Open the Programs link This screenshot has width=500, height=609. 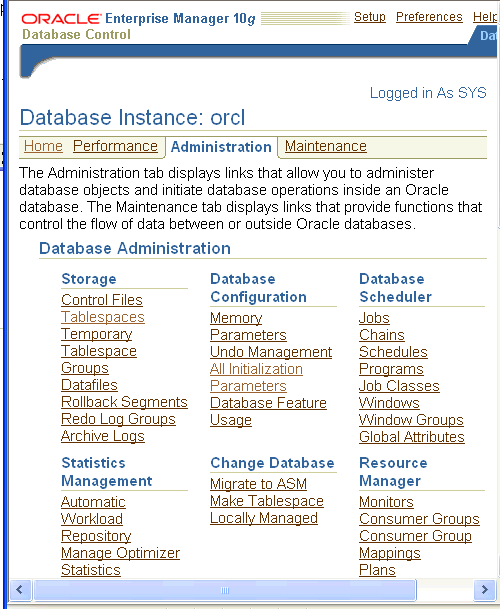[x=391, y=369]
